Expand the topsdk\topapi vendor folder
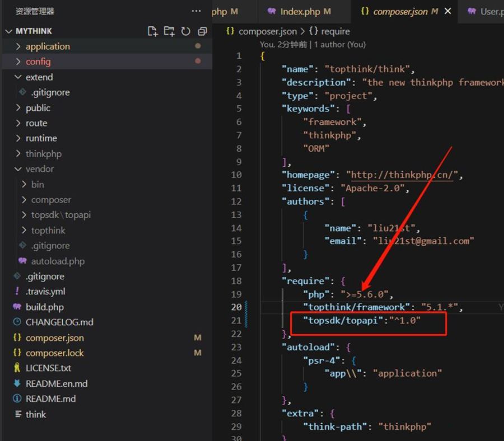504x441 pixels. coord(60,215)
